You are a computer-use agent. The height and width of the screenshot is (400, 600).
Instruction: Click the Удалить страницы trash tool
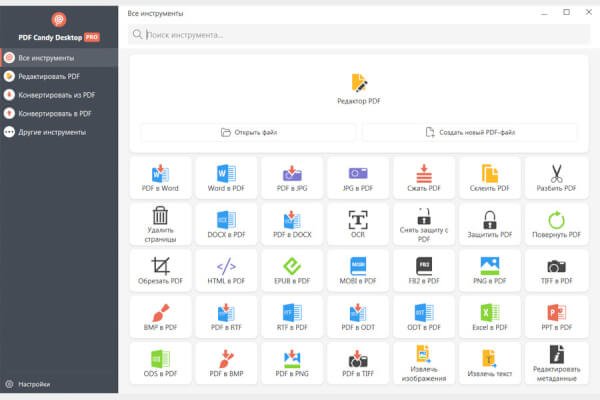coord(160,224)
